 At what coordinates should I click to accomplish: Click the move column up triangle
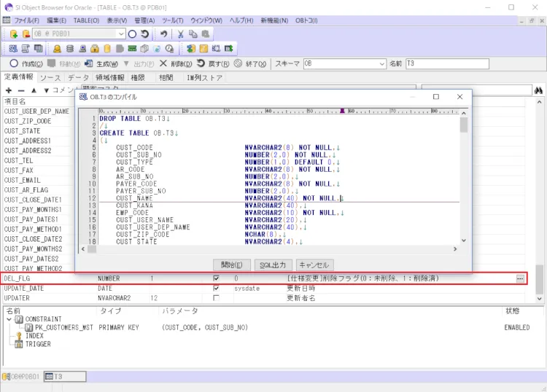pos(34,90)
